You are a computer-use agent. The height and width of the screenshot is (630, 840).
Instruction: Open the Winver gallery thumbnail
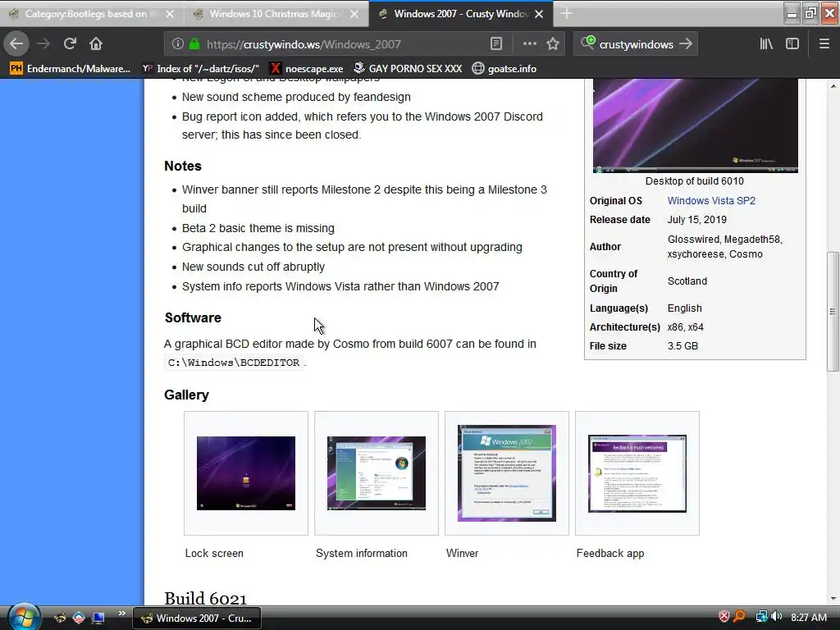(507, 473)
